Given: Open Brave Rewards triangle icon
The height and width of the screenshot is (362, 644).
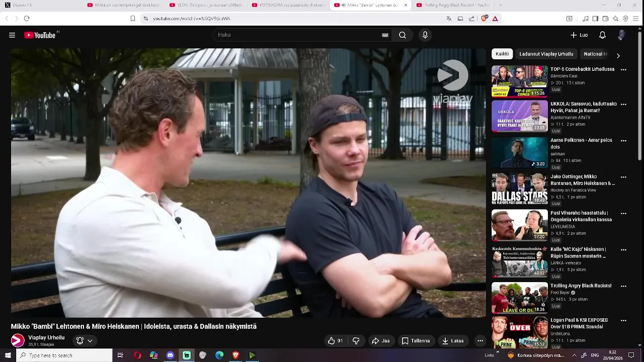Looking at the screenshot, I should pyautogui.click(x=495, y=19).
